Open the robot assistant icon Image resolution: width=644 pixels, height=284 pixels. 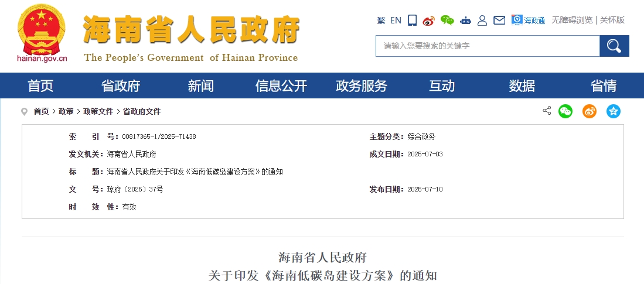pos(465,20)
